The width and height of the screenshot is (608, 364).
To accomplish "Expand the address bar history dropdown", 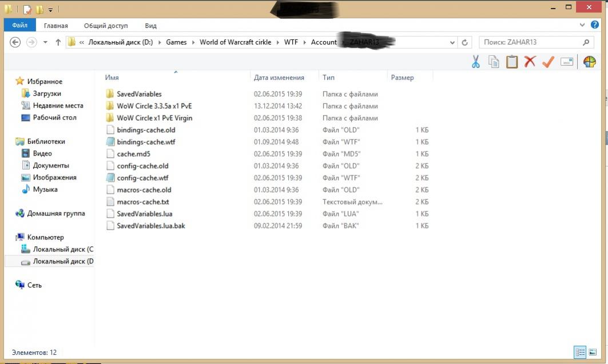I will click(x=452, y=42).
